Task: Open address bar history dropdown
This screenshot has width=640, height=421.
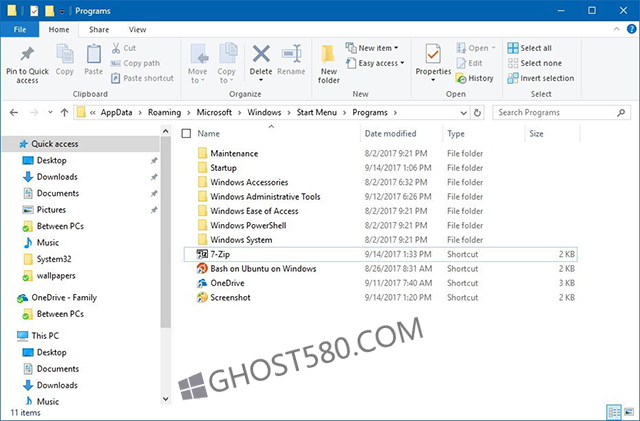Action: click(x=464, y=113)
